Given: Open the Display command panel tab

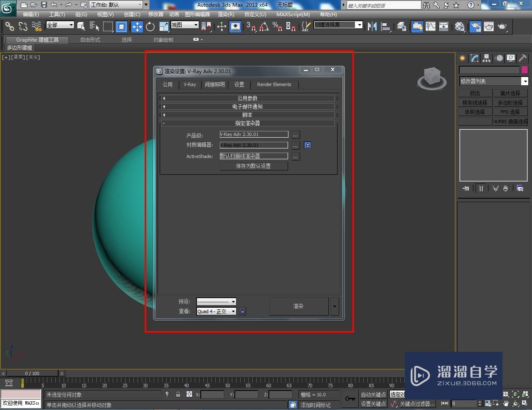Looking at the screenshot, I should (x=511, y=58).
